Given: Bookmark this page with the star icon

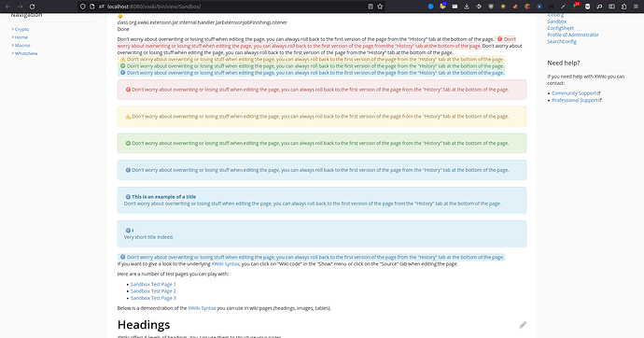Looking at the screenshot, I should pyautogui.click(x=380, y=7).
